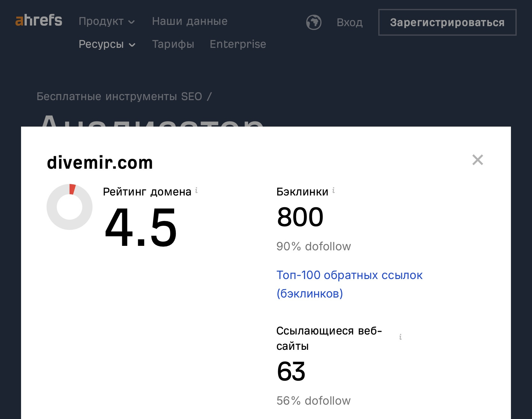
Task: Click the ahrefs logo
Action: coord(39,20)
